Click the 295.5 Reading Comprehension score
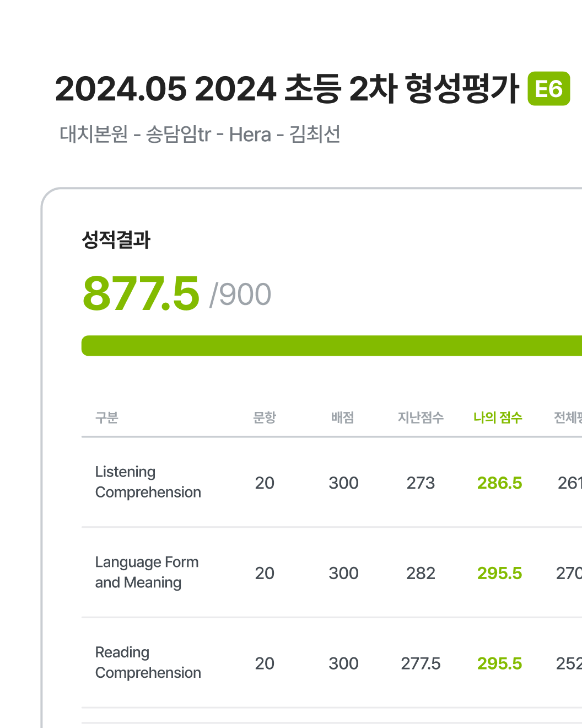This screenshot has width=582, height=728. pyautogui.click(x=499, y=663)
